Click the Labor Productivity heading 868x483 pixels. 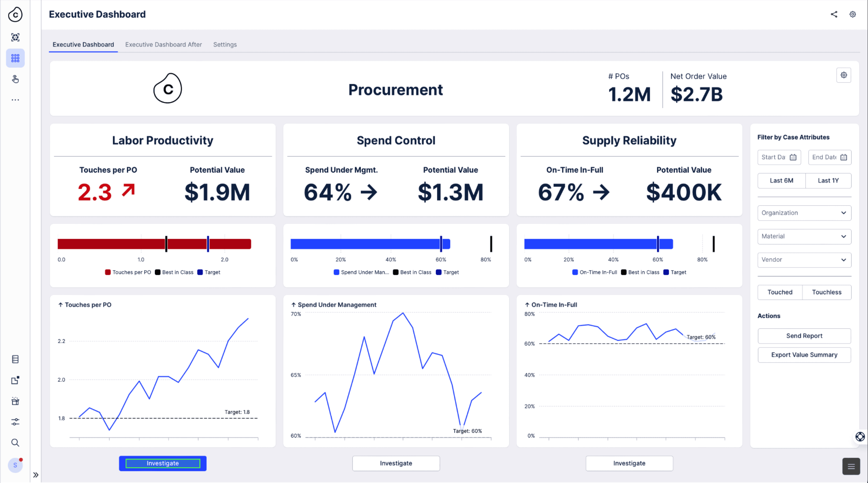[x=163, y=141]
